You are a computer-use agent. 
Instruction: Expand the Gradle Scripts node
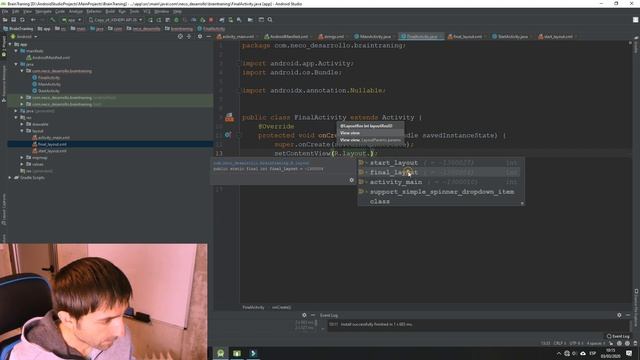10,178
